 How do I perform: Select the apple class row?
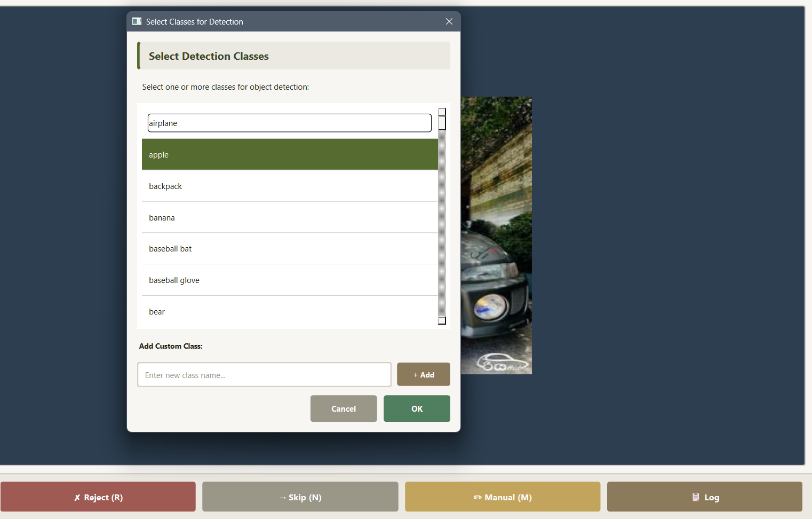(x=290, y=154)
